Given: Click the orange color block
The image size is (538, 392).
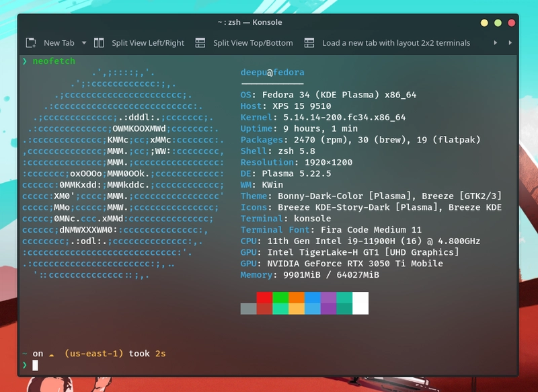Looking at the screenshot, I should coord(297,297).
